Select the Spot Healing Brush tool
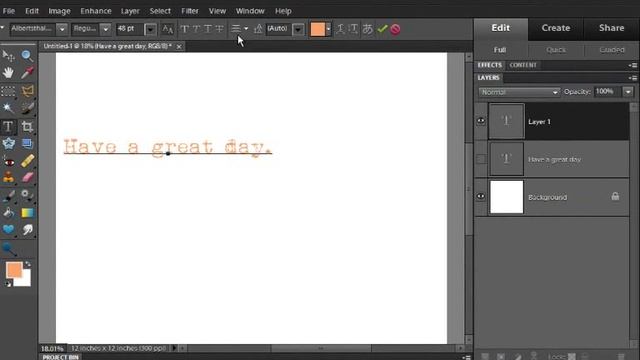 (x=27, y=161)
